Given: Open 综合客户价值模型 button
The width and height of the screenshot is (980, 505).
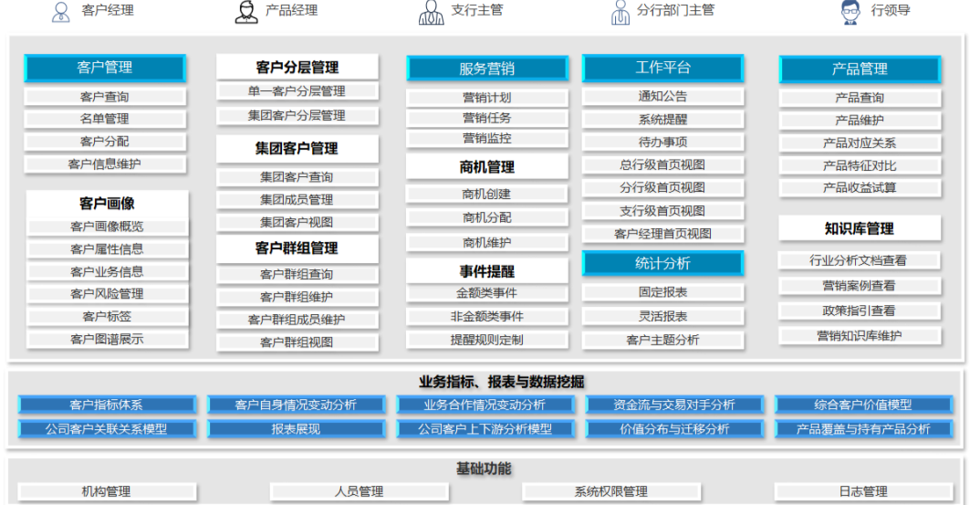Looking at the screenshot, I should [862, 405].
